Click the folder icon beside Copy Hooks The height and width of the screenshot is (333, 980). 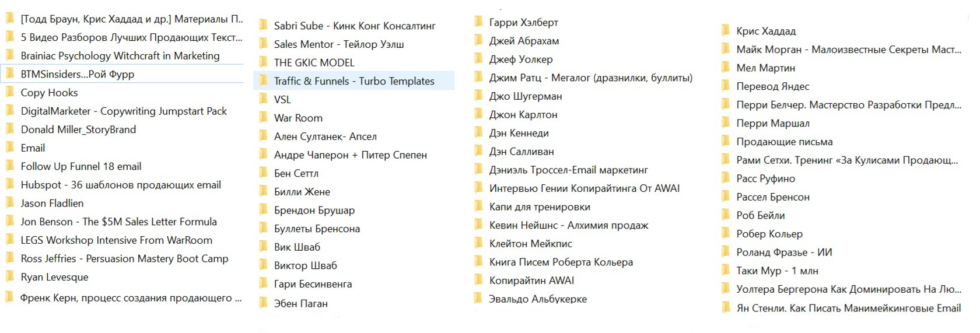click(x=10, y=92)
